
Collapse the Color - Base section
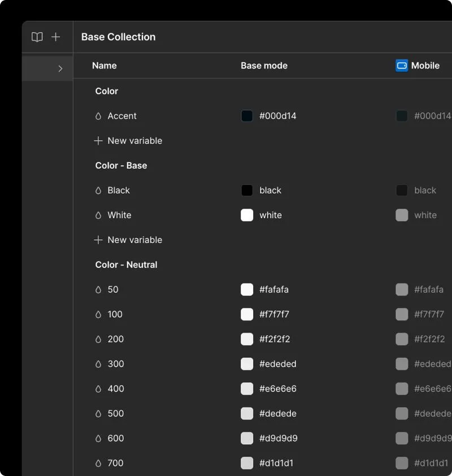pyautogui.click(x=120, y=166)
